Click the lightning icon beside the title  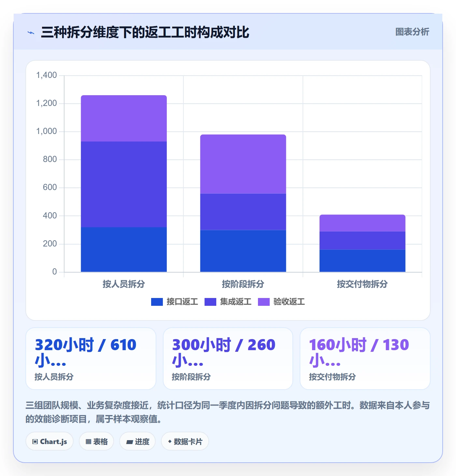click(31, 33)
